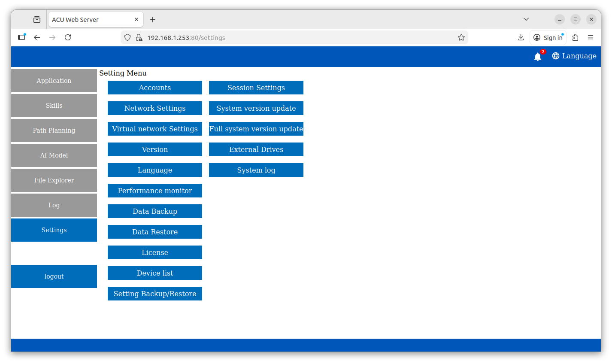Open System version update

pos(256,108)
